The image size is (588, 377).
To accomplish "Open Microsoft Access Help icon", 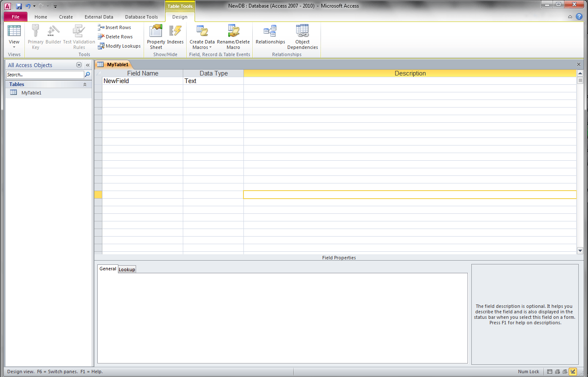I will tap(579, 16).
